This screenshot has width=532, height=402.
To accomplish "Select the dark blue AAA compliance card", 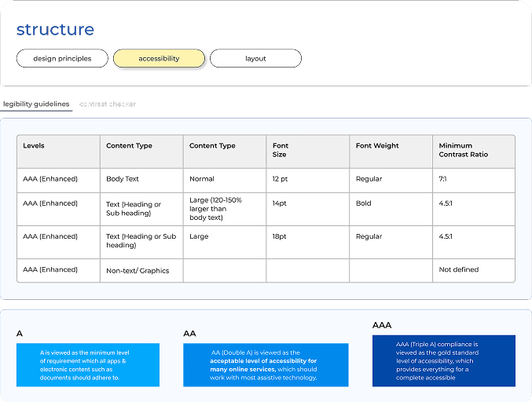I will coord(444,360).
